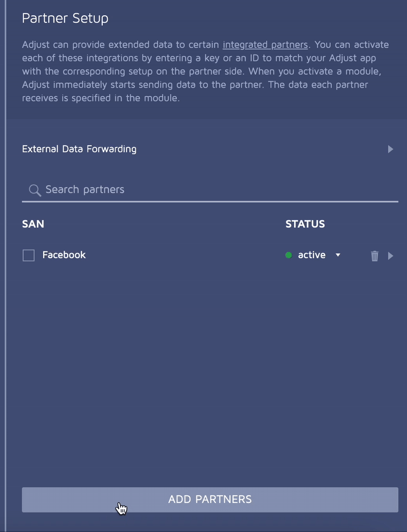
Task: Open the active status dropdown label
Action: pos(311,255)
